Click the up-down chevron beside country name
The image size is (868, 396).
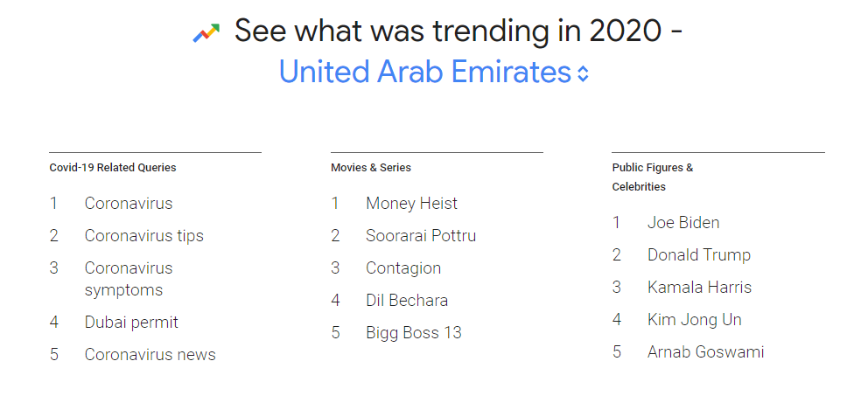tap(584, 74)
